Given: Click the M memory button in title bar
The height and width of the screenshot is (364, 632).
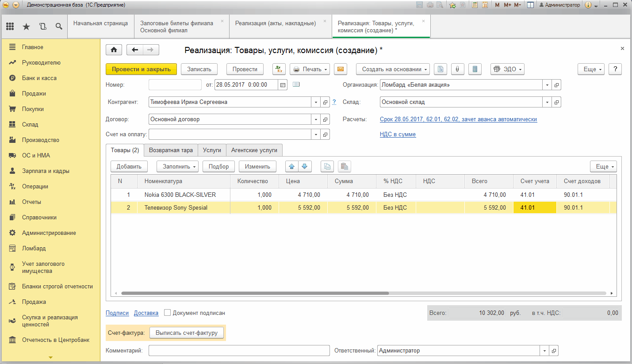Looking at the screenshot, I should (497, 5).
